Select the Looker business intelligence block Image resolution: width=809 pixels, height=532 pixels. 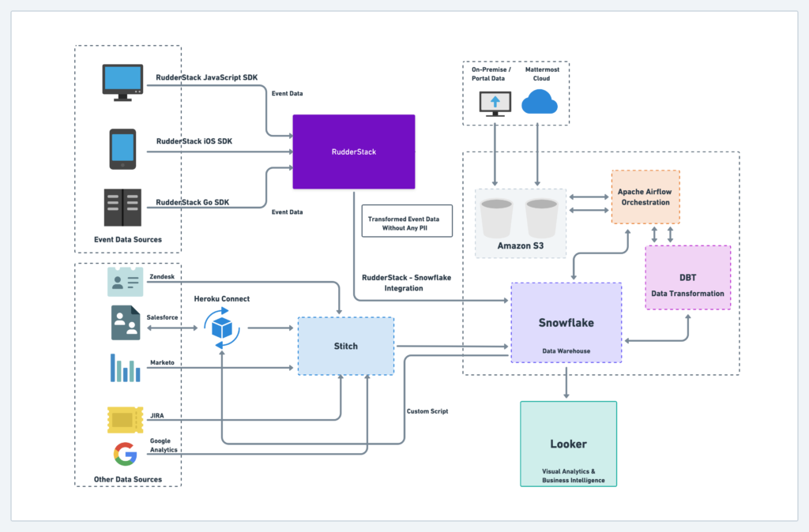coord(567,444)
